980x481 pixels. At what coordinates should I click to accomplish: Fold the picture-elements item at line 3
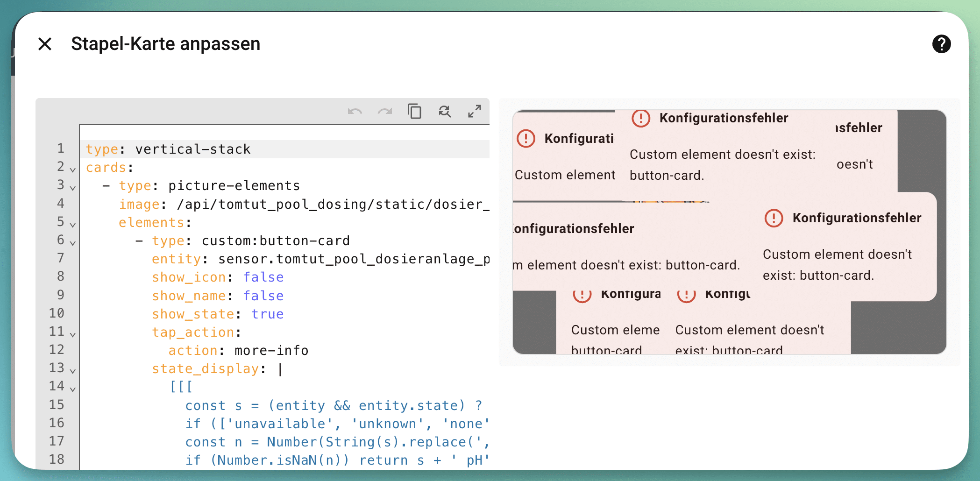[x=73, y=188]
